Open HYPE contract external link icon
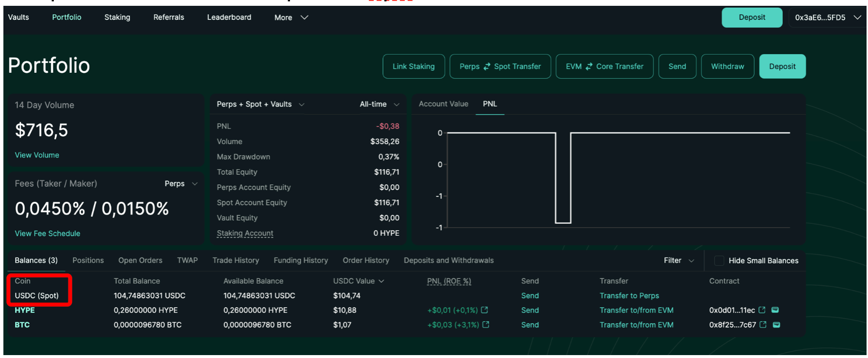 [762, 310]
